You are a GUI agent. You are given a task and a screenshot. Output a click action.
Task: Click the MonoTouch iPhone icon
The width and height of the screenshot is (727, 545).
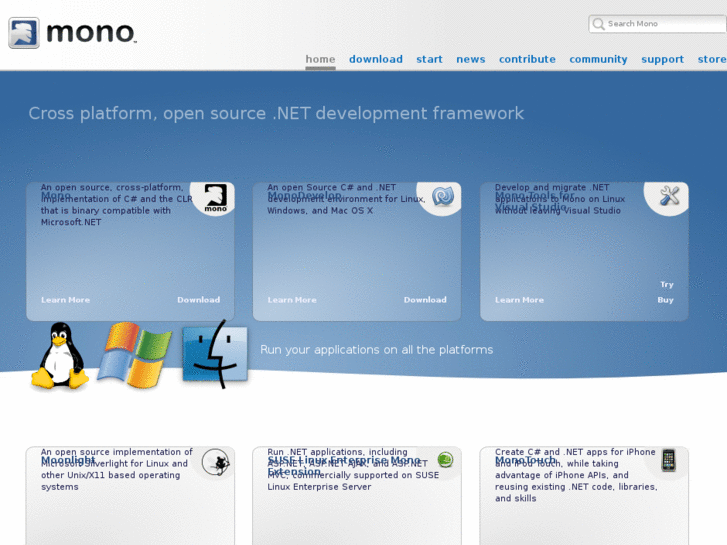coord(668,460)
